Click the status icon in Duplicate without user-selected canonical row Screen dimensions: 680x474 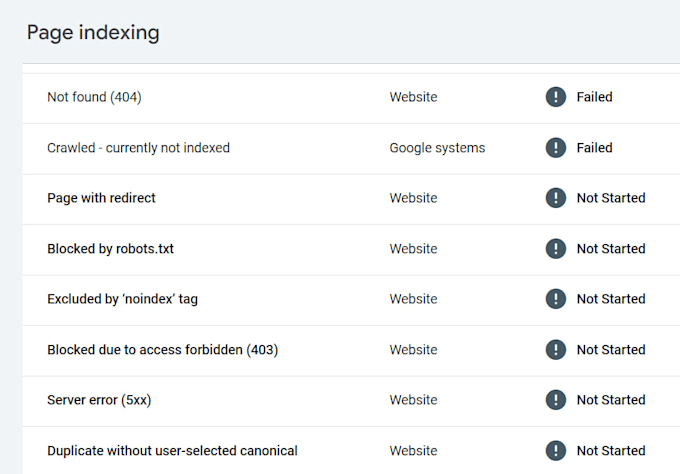coord(556,451)
